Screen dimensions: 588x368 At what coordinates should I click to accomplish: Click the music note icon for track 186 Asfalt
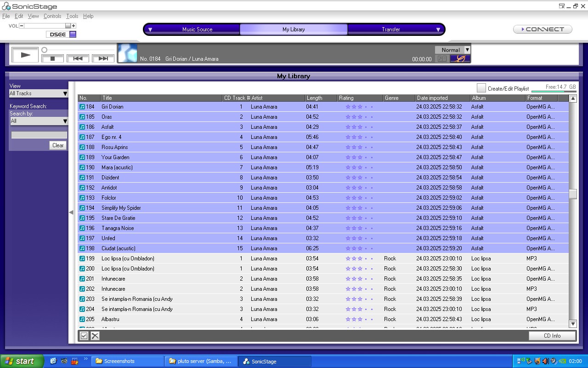[82, 127]
